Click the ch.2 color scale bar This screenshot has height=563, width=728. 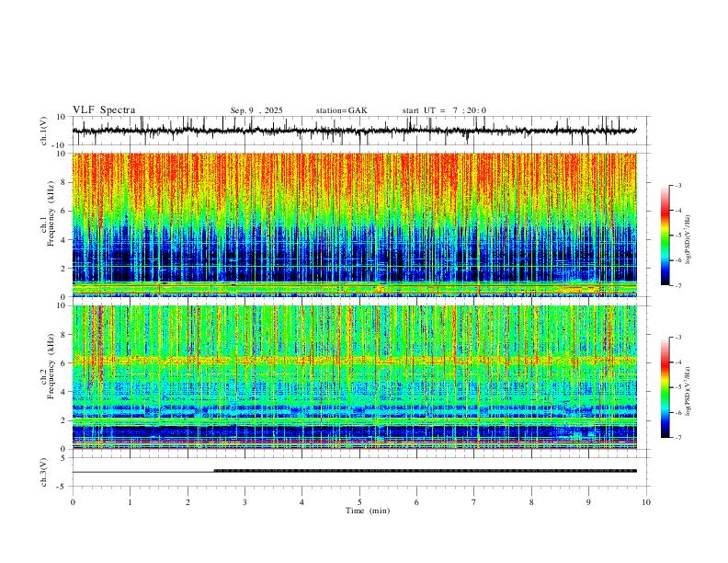(x=665, y=387)
